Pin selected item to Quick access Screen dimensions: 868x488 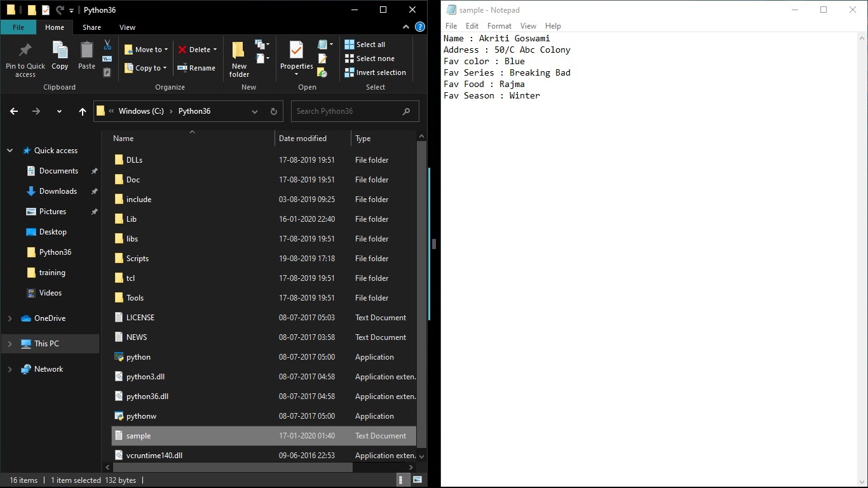[x=25, y=60]
